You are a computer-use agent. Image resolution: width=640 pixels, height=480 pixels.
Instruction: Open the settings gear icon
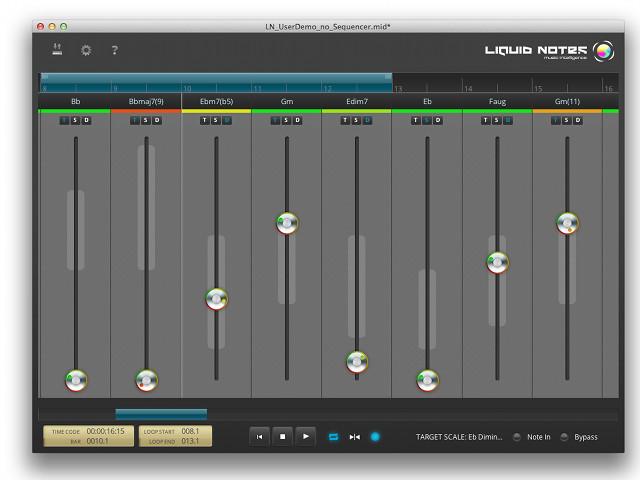tap(86, 50)
